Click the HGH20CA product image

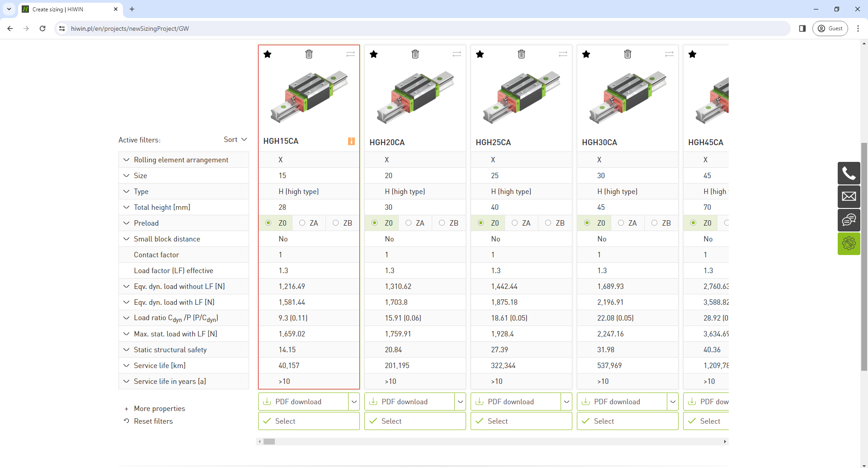(x=415, y=97)
